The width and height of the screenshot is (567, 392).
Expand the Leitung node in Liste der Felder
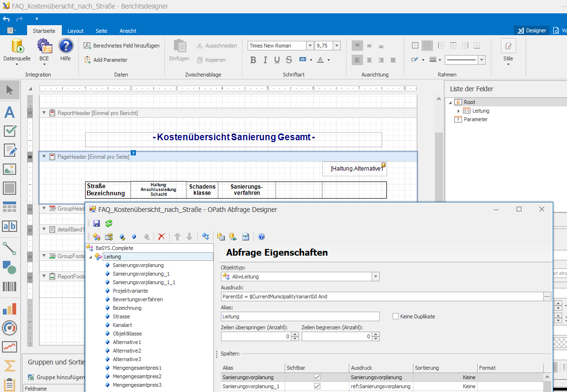click(459, 111)
